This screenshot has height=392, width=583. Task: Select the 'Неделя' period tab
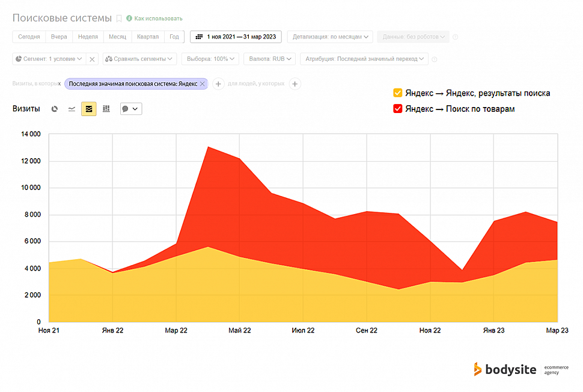[88, 37]
